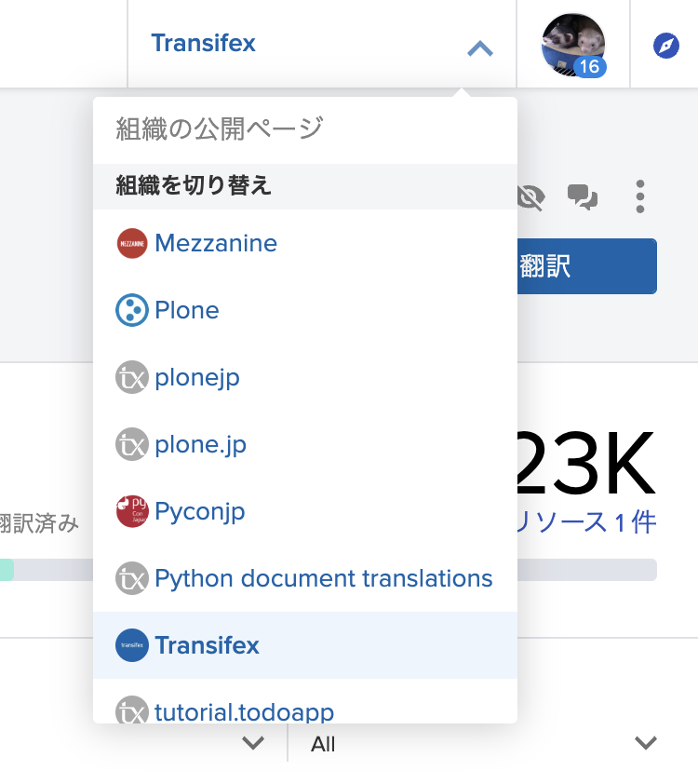Screen dimensions: 698x784
Task: Expand the dropdown arrow left of All
Action: [252, 743]
